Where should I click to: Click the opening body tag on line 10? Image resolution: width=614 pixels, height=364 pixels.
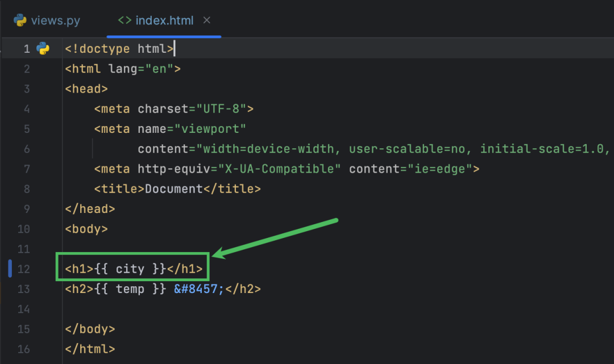tap(86, 229)
